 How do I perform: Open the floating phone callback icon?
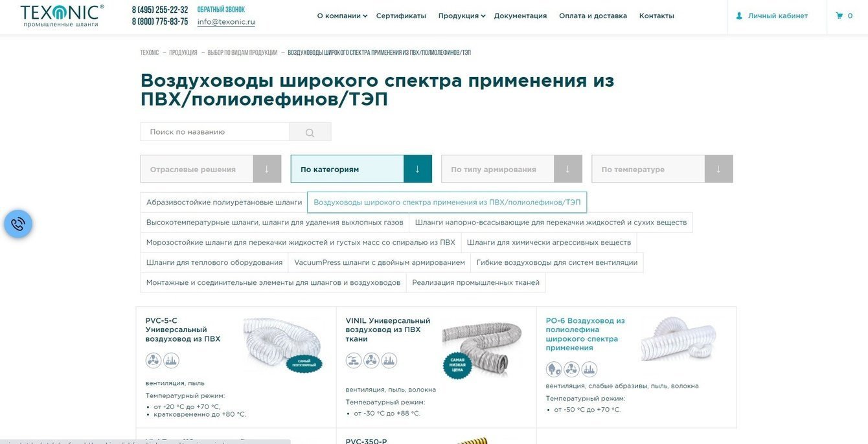pyautogui.click(x=18, y=224)
